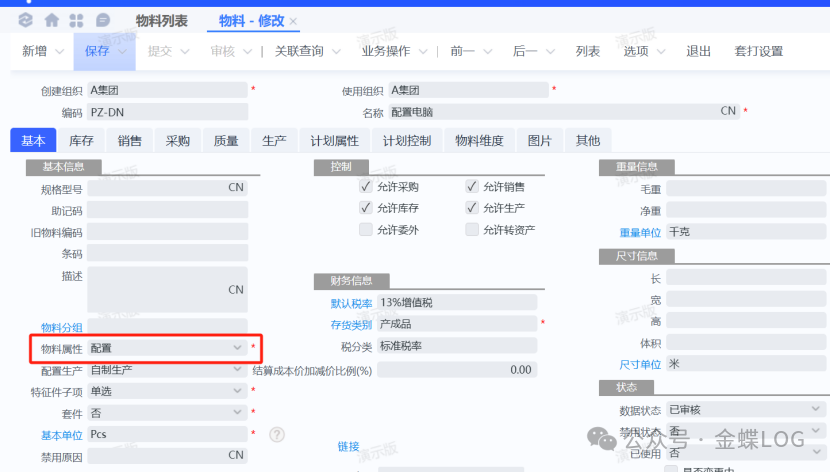Open the chat message bubble icon
Screen dimensions: 831x472
tap(103, 20)
